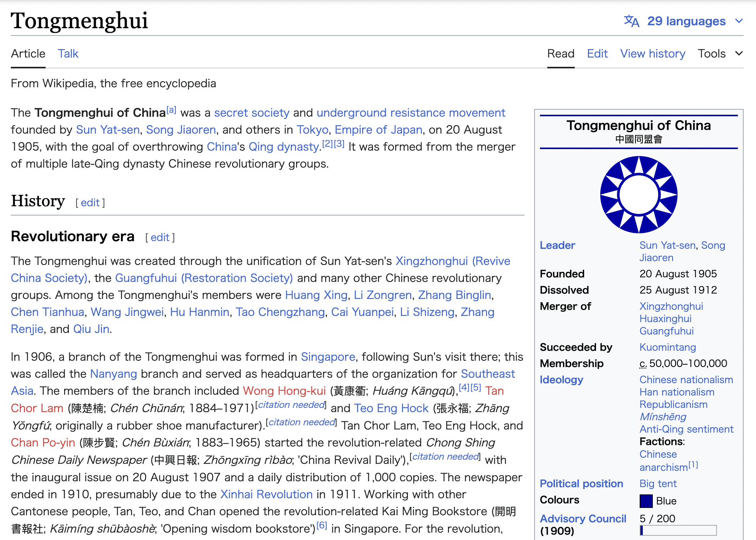Screen dimensions: 756x540
Task: Open the Han nationalism link
Action: click(x=677, y=392)
